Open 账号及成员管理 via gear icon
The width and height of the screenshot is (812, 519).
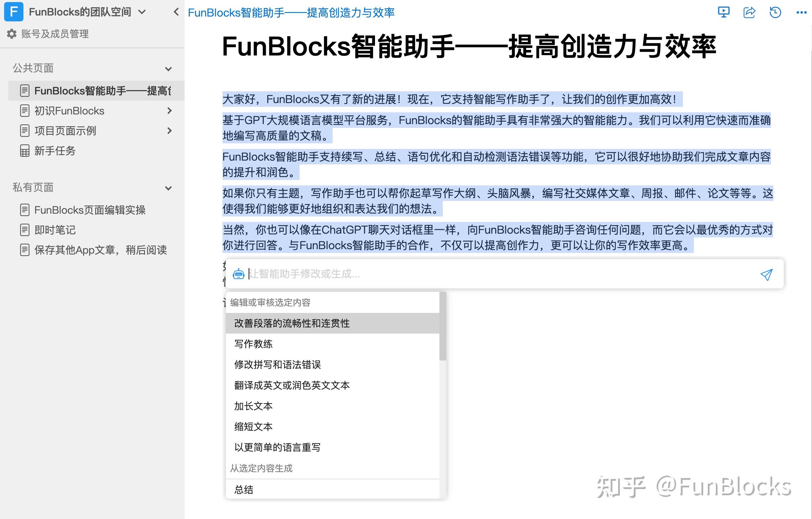coord(11,34)
